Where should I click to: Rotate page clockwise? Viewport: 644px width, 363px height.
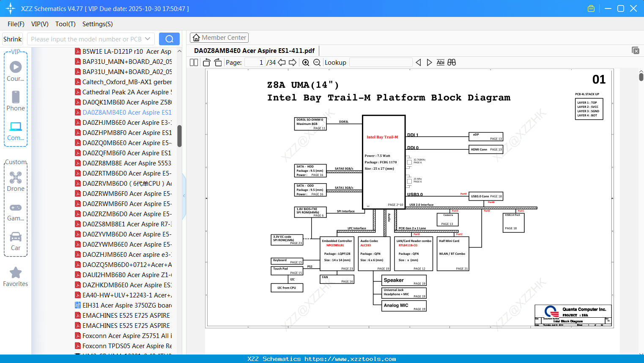tap(218, 63)
